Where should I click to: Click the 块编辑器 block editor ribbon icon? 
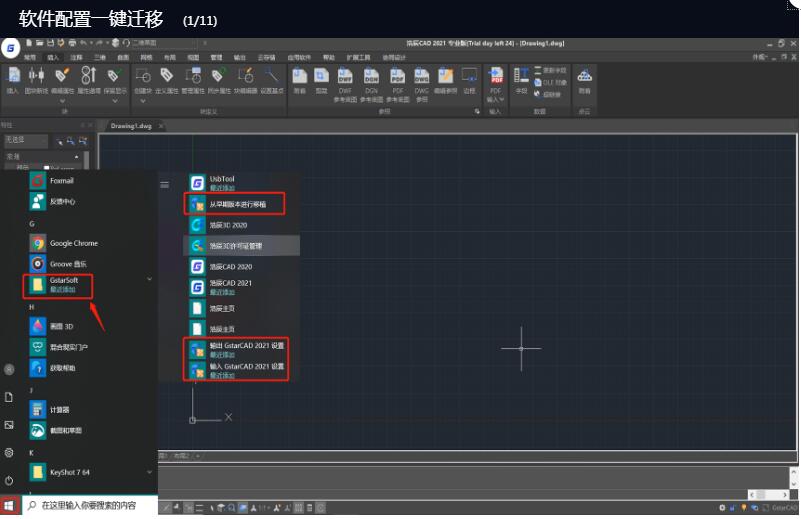246,81
